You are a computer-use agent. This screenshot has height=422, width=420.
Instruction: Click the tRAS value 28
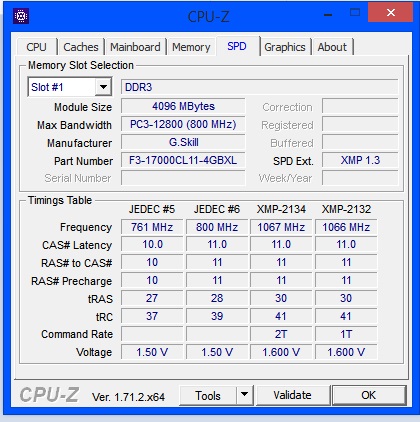217,298
